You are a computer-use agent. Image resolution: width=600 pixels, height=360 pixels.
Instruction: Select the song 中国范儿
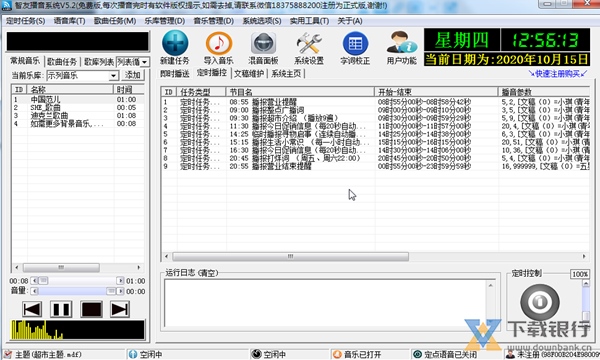[78, 99]
